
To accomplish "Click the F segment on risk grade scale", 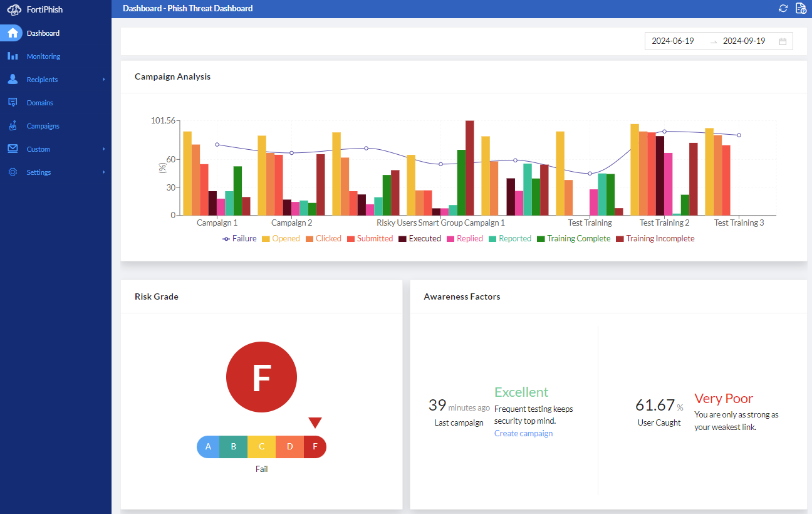I will 315,447.
